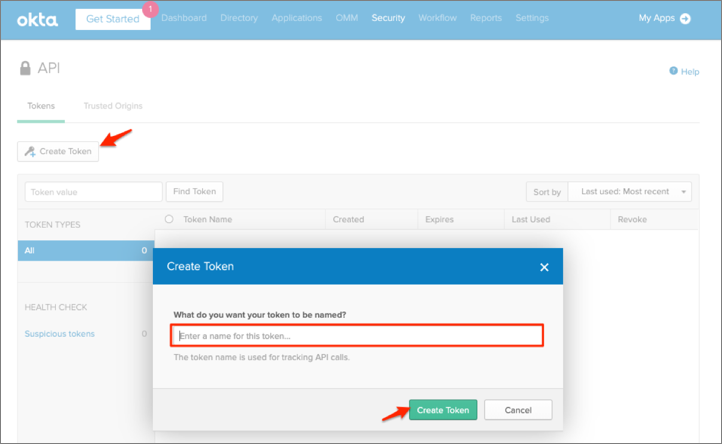722x444 pixels.
Task: Open the Help link
Action: coord(684,72)
